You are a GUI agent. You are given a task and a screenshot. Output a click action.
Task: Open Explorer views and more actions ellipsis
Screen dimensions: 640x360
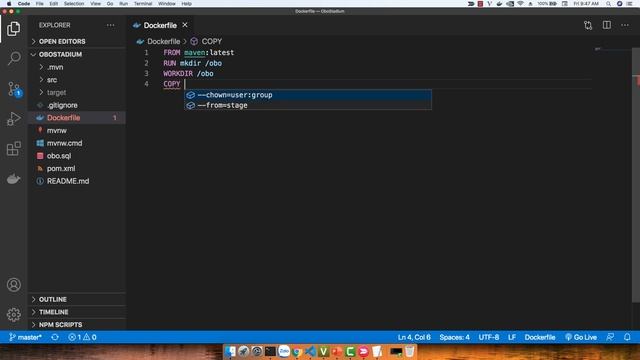pyautogui.click(x=111, y=25)
